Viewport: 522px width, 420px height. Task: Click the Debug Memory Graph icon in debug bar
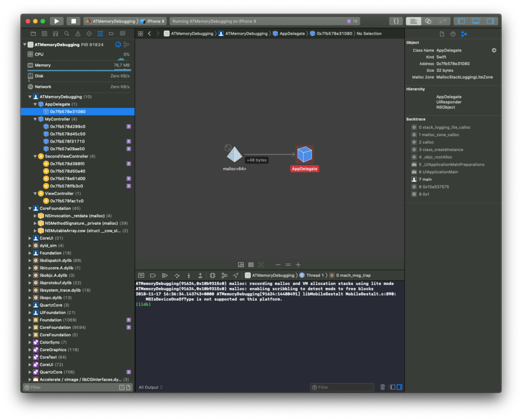pyautogui.click(x=224, y=275)
